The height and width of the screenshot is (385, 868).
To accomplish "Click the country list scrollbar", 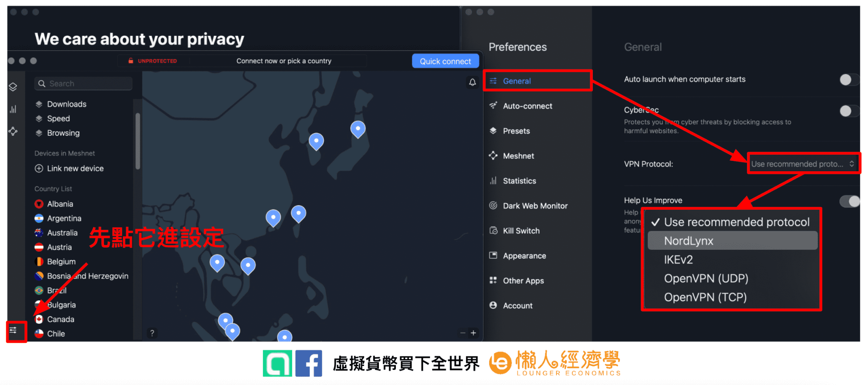I will coord(138,141).
